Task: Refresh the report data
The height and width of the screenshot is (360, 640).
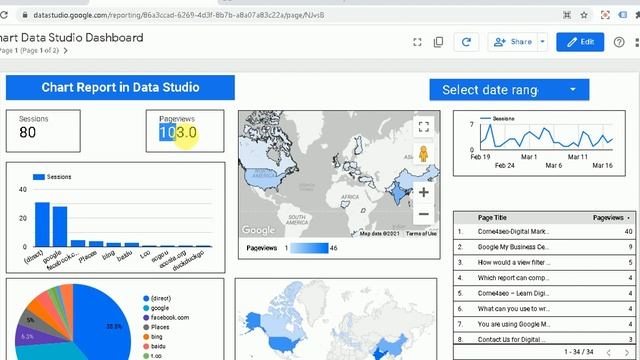Action: coord(466,42)
